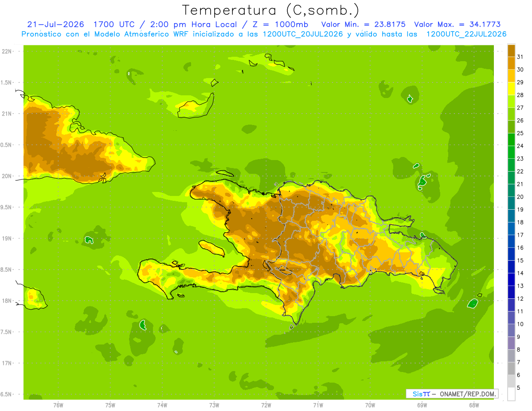
Task: Click the brown colorbar swatch above 31
Action: (511, 51)
